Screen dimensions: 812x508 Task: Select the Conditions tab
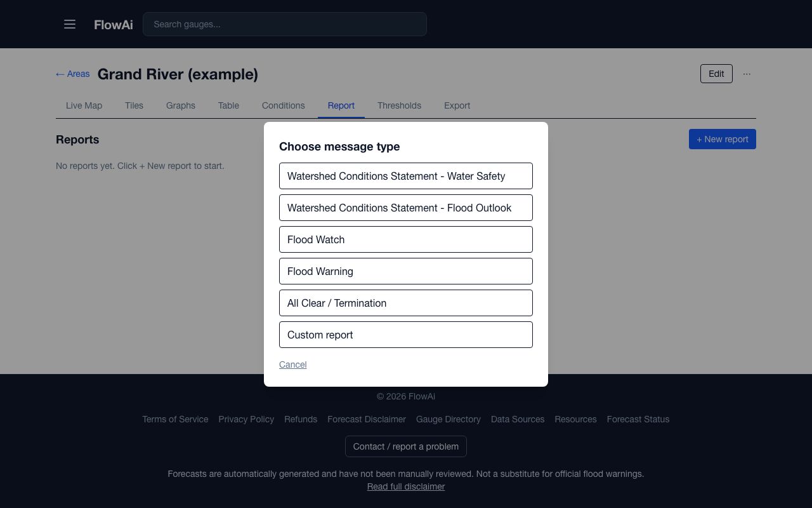pos(284,105)
